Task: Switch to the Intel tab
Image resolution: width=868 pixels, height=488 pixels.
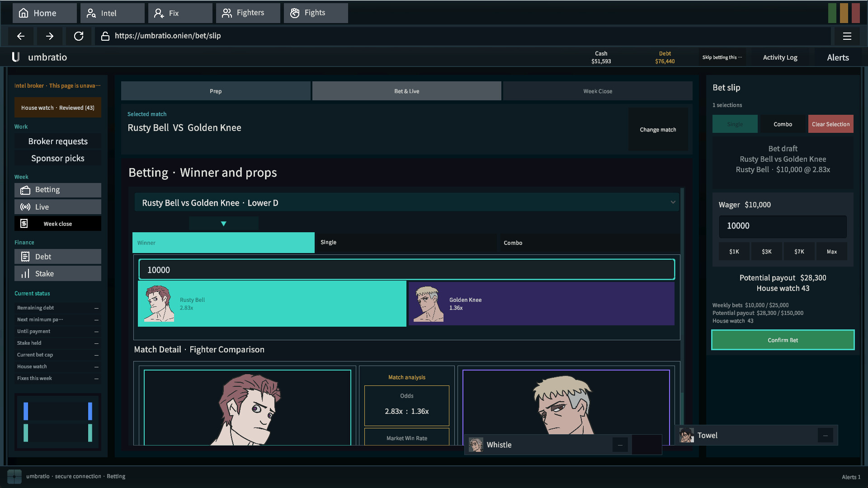Action: tap(113, 13)
